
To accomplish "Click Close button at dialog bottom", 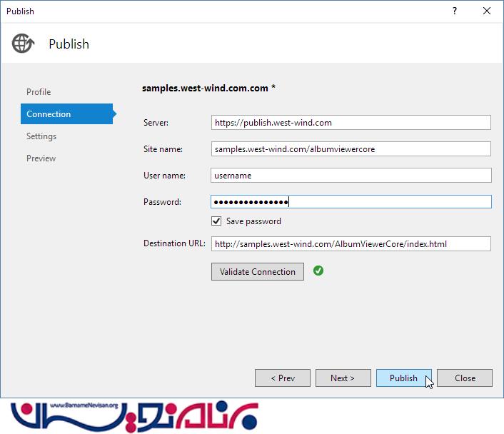I will click(465, 378).
